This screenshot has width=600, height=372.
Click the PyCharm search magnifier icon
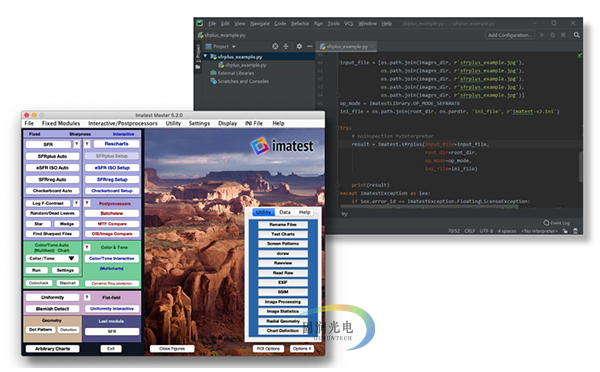576,35
